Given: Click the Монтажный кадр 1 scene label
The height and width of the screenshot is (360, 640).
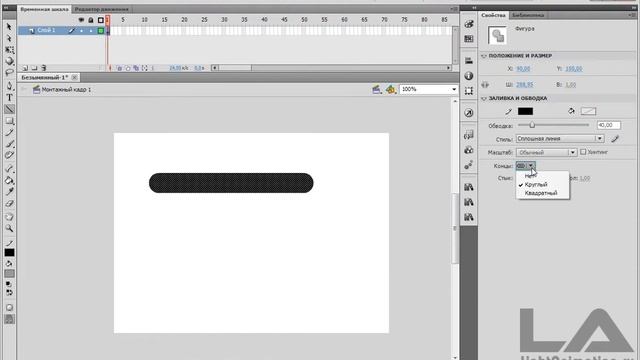Looking at the screenshot, I should click(x=66, y=89).
